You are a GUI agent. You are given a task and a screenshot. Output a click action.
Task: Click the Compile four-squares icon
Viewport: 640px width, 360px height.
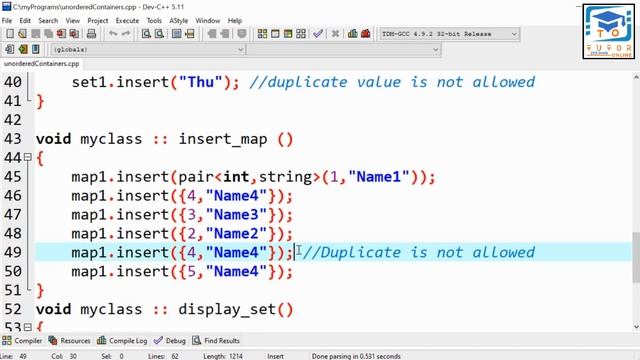pyautogui.click(x=262, y=34)
